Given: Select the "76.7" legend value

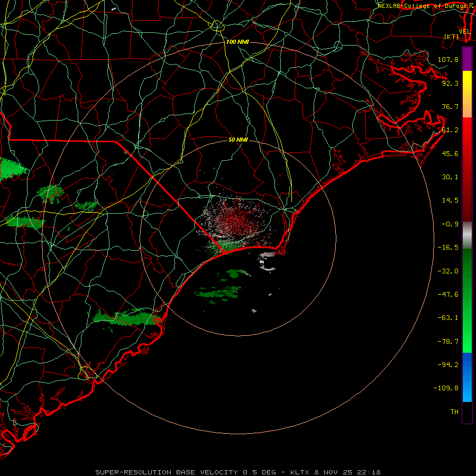Looking at the screenshot, I should click(450, 106).
